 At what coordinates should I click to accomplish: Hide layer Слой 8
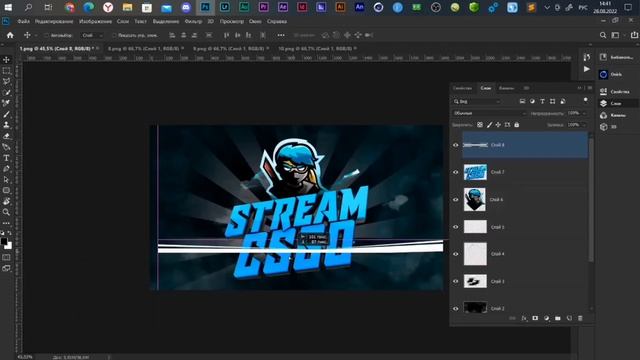(x=456, y=145)
